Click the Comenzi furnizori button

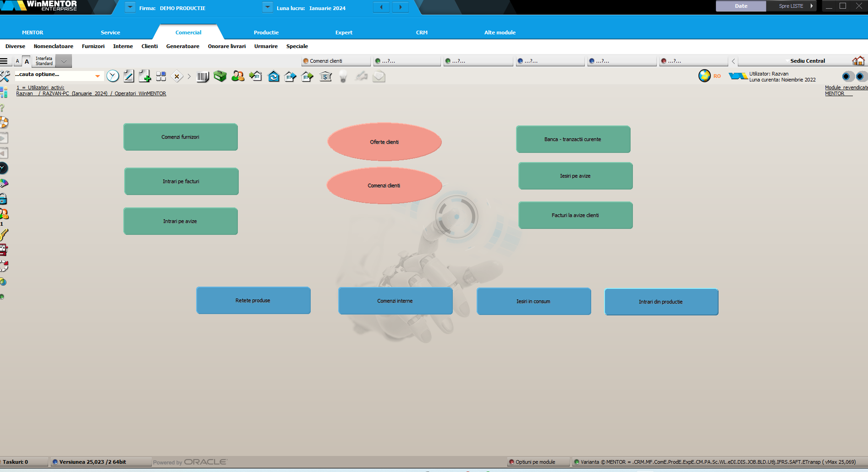[x=181, y=137]
